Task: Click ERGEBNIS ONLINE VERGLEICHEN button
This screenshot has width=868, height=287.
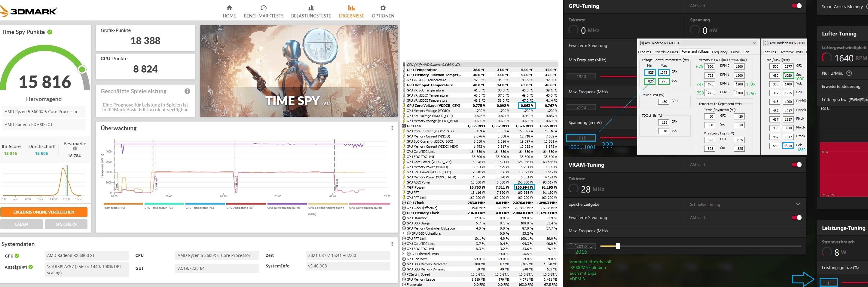Action: (44, 212)
